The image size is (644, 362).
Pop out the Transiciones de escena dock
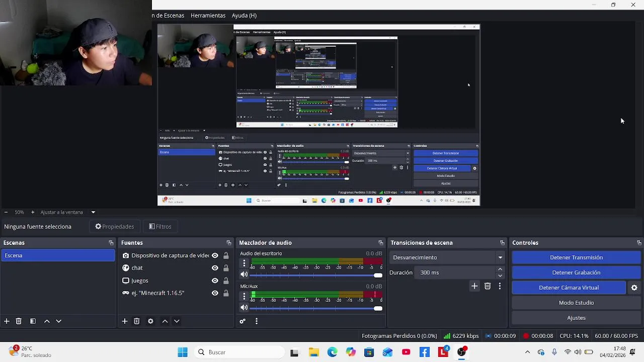502,243
